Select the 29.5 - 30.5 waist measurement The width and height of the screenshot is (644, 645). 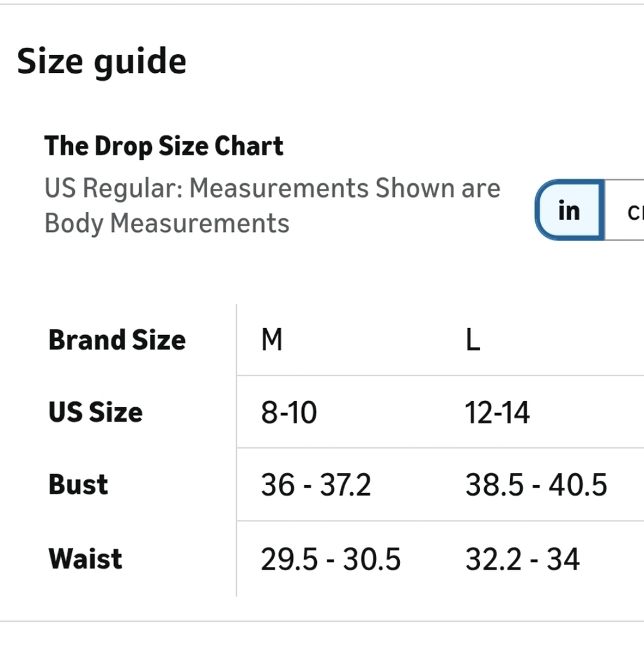tap(330, 559)
